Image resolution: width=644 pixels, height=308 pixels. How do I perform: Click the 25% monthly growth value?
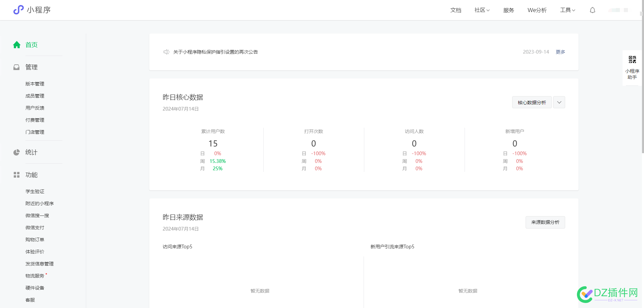point(218,169)
